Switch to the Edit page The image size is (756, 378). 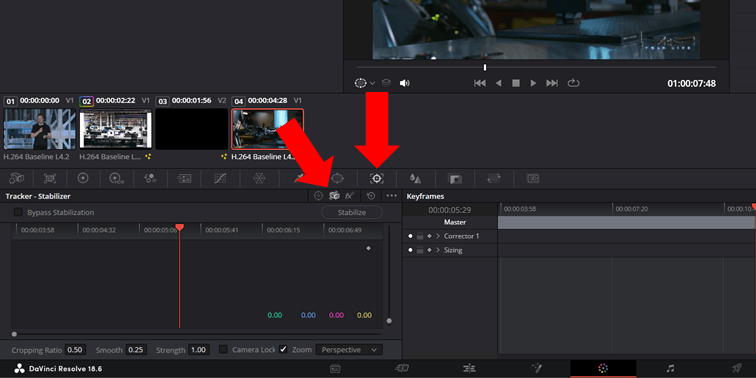coord(469,369)
